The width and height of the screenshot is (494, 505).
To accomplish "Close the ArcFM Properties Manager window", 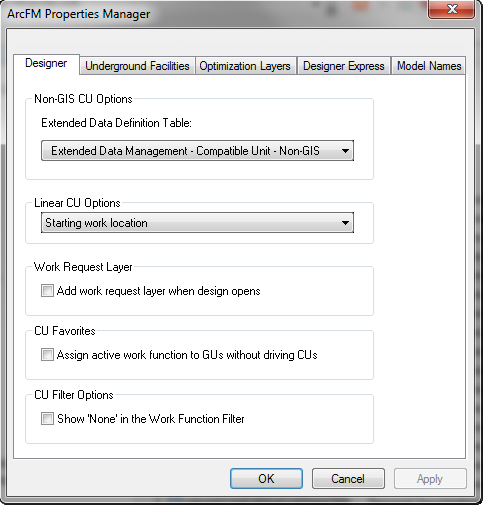I will coord(452,9).
